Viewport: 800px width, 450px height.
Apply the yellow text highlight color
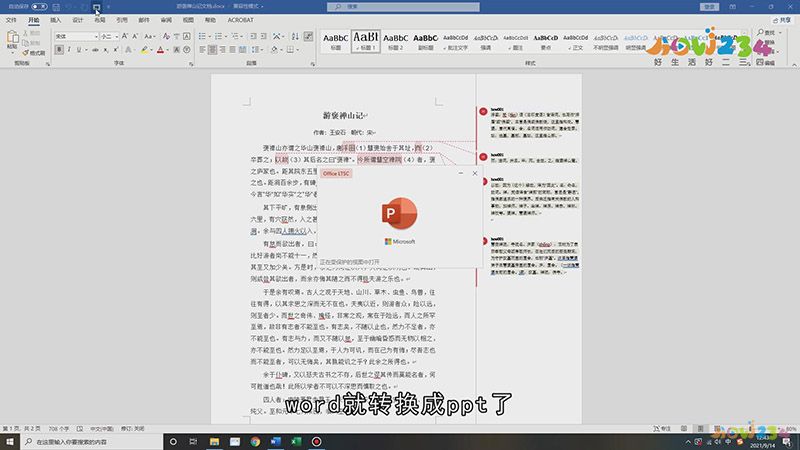coord(144,49)
